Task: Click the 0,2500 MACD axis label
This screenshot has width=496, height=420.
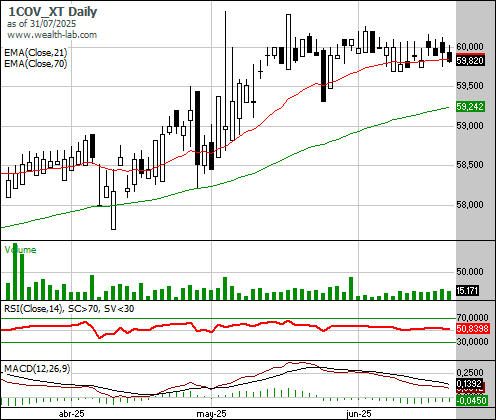Action: pos(470,373)
